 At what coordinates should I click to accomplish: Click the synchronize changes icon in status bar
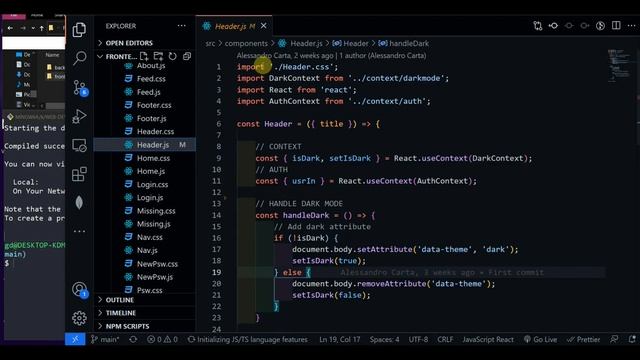pyautogui.click(x=133, y=339)
